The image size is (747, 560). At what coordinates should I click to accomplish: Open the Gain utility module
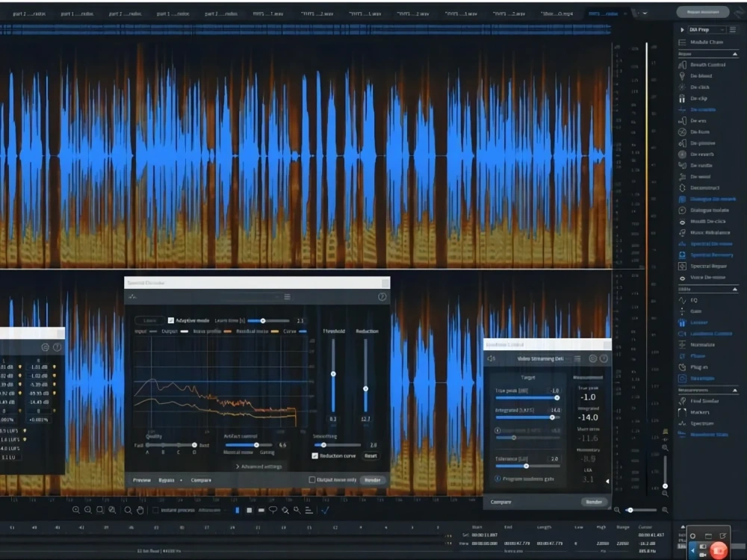click(x=689, y=311)
